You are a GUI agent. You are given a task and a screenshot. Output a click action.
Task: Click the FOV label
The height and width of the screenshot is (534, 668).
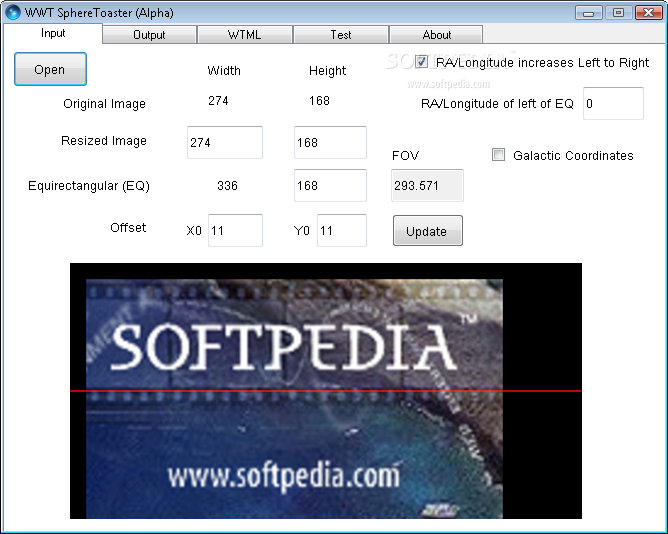coord(405,156)
